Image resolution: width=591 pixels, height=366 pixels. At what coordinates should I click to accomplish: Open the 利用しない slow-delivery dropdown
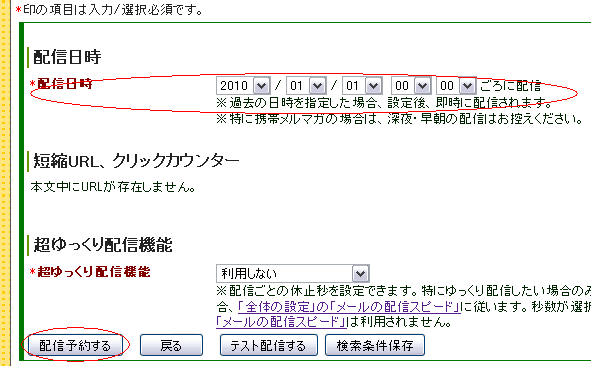(292, 273)
